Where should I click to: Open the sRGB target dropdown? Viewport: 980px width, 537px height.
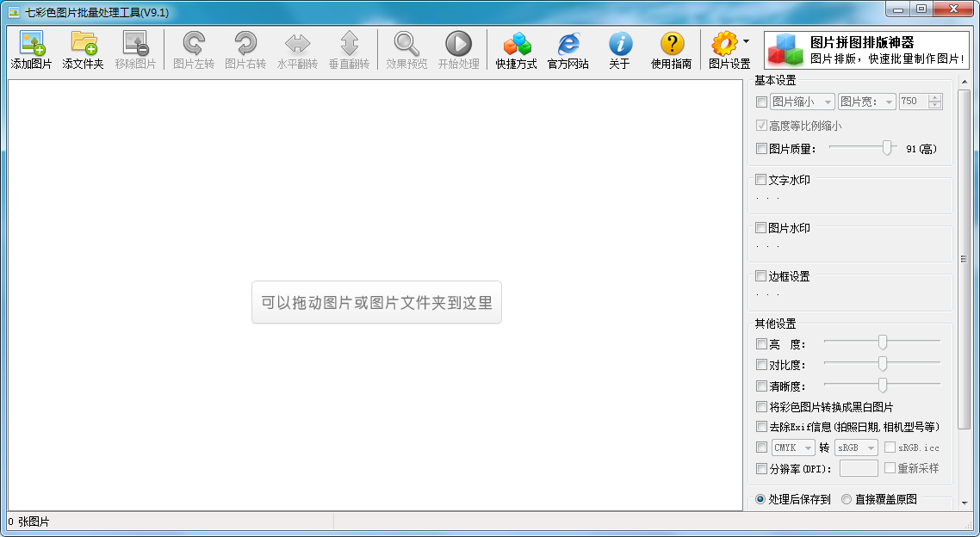(x=856, y=447)
